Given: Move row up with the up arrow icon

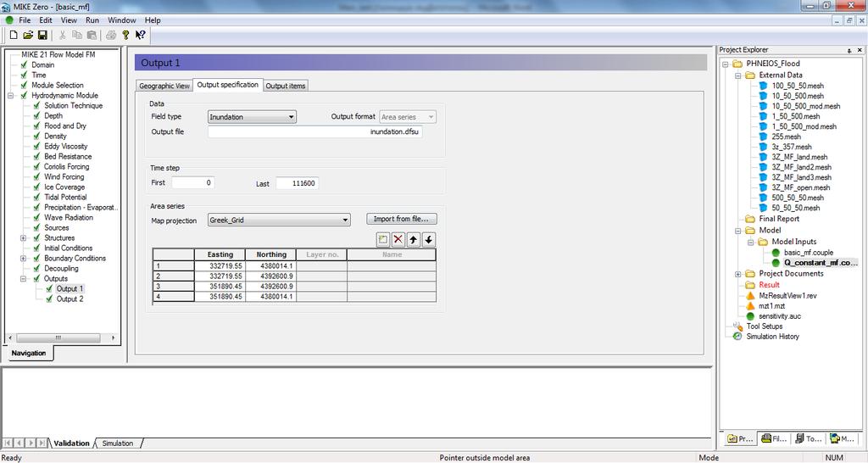Looking at the screenshot, I should [x=414, y=240].
